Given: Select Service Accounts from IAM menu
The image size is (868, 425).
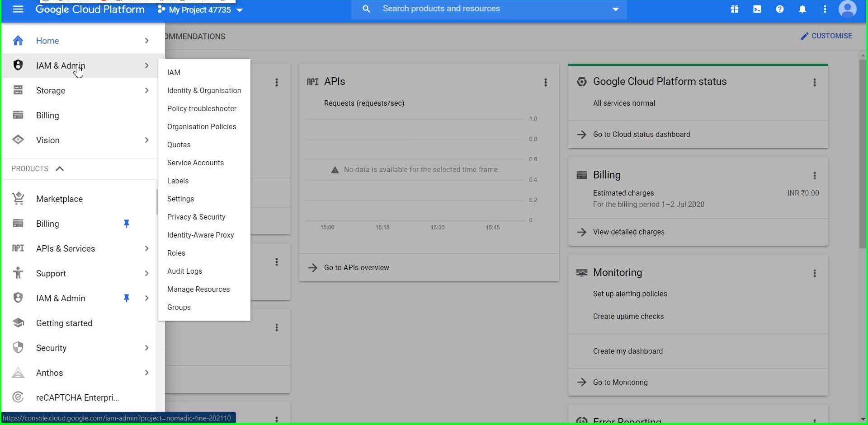Looking at the screenshot, I should coord(195,163).
